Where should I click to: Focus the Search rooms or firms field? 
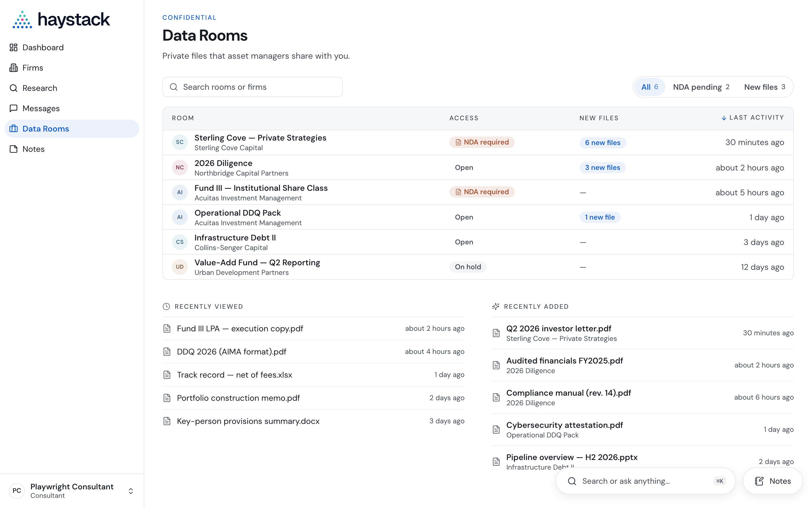[252, 87]
